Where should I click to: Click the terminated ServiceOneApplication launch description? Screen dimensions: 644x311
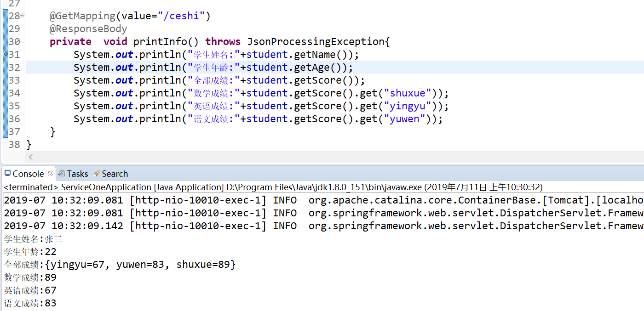273,187
